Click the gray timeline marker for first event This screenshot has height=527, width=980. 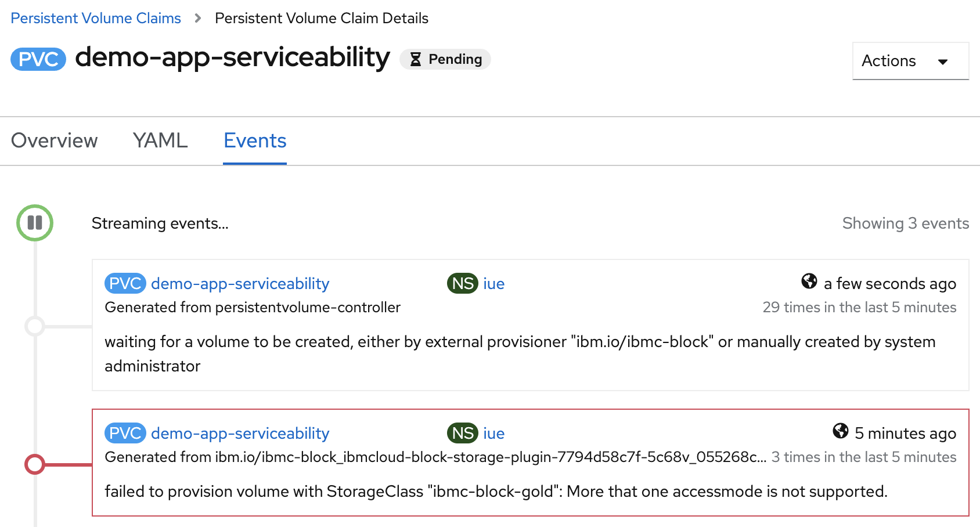(35, 326)
